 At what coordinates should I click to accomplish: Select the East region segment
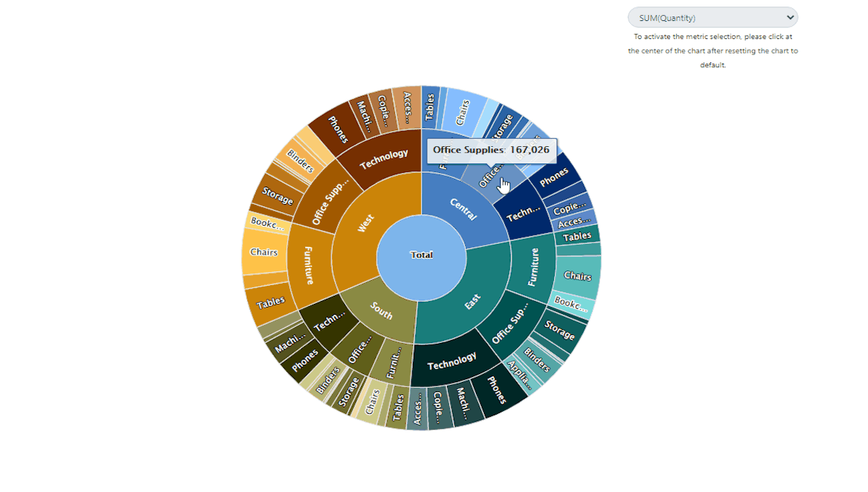[x=474, y=304]
